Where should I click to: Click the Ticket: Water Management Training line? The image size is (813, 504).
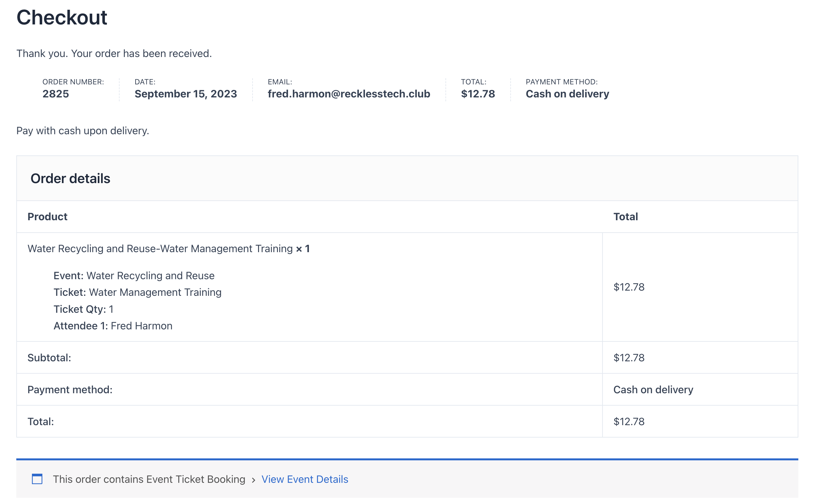click(137, 292)
